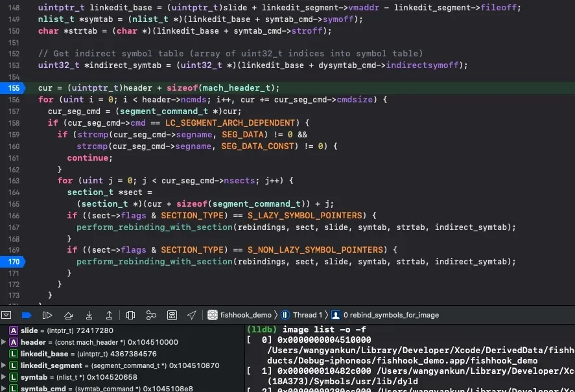Screen dimensions: 575x392
Task: Deactivate breakpoints using the blue breakpoint button
Action: (x=27, y=315)
